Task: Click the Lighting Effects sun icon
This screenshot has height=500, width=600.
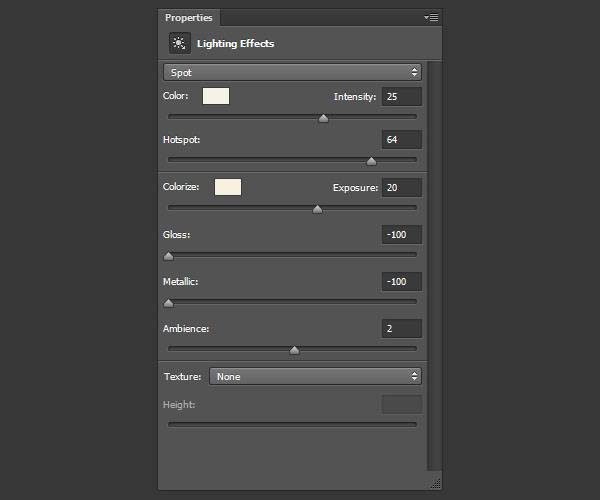Action: pos(179,43)
